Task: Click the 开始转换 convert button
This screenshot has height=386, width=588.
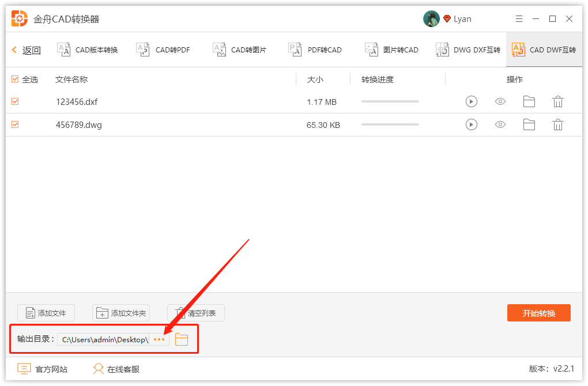Action: (538, 313)
